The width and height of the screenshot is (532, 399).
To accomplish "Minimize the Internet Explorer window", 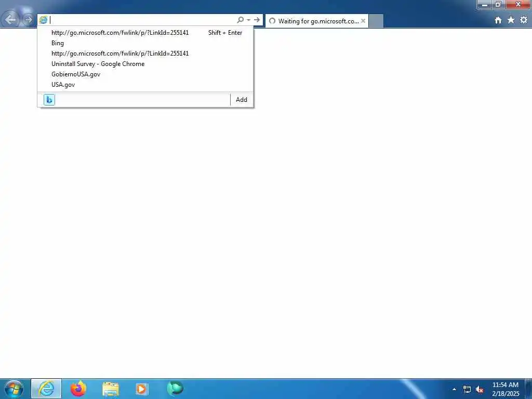I will (x=485, y=5).
